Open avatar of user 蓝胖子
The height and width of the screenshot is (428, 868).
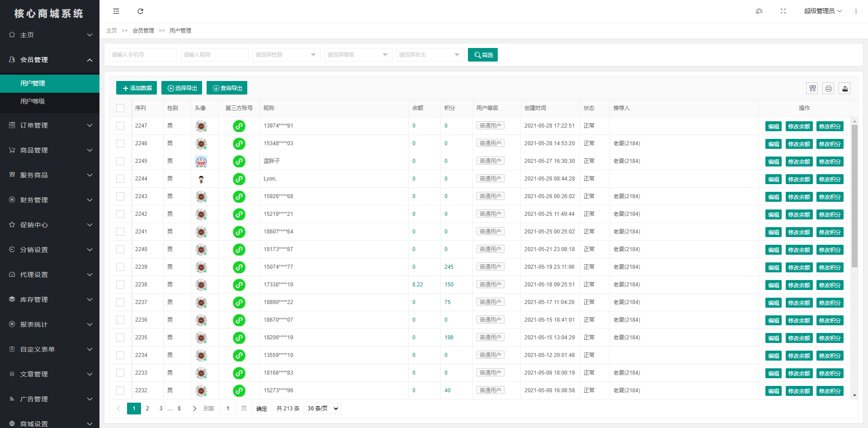[201, 161]
